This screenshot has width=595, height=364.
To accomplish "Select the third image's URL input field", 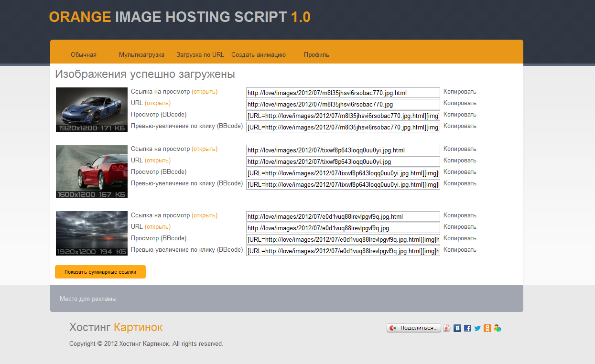I will tap(343, 228).
